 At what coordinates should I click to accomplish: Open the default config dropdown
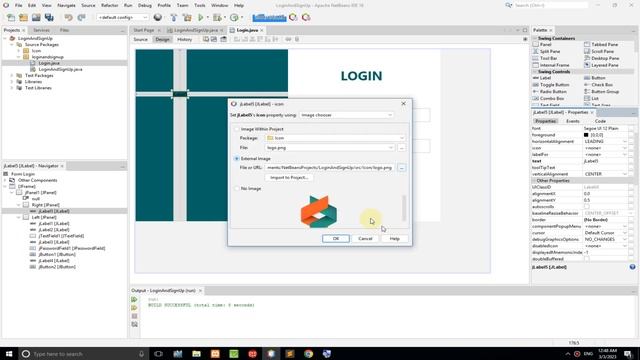122,18
